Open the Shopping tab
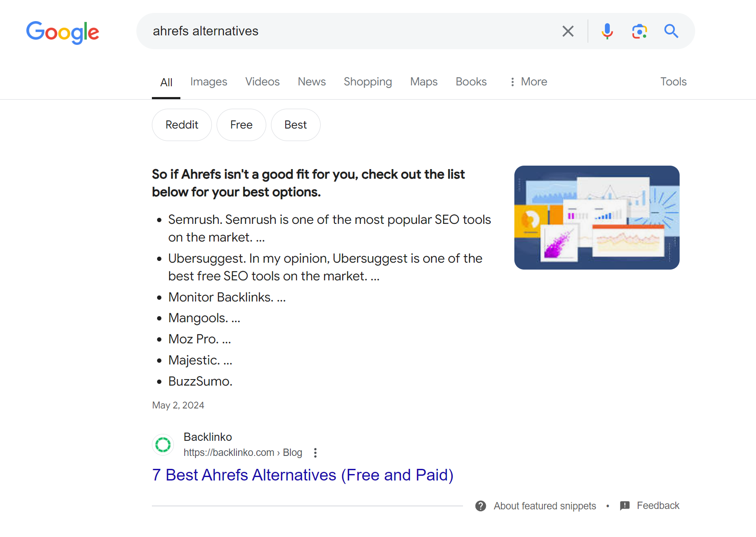 coord(368,82)
